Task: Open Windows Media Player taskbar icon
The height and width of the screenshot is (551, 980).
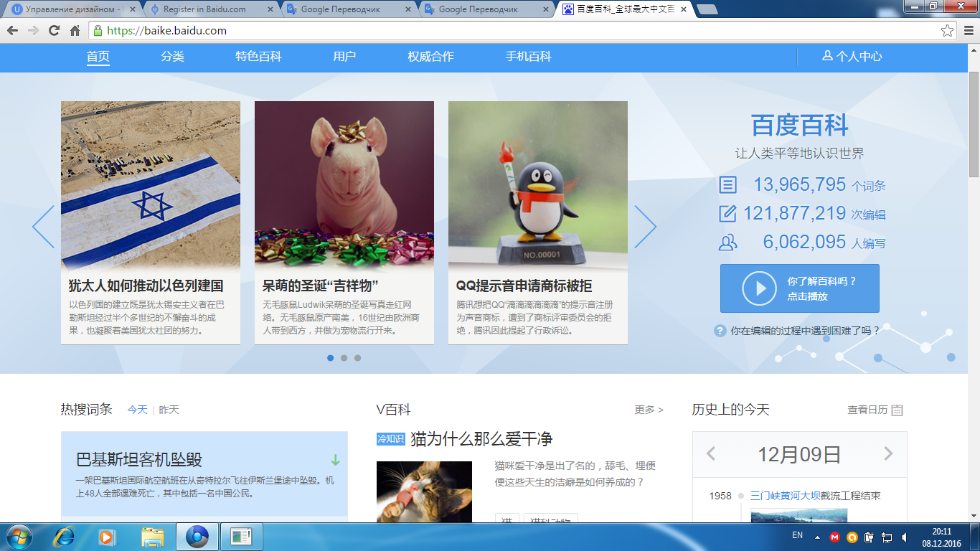Action: 107,537
